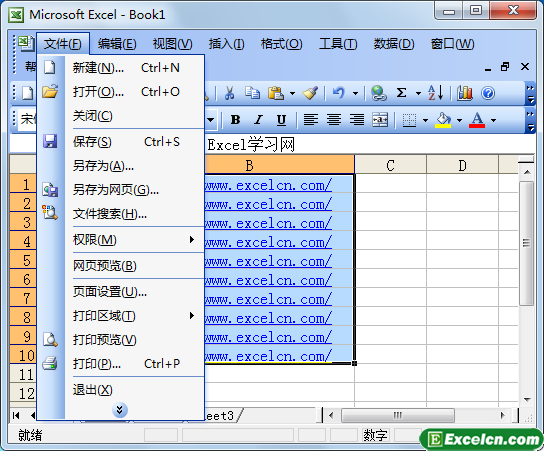Click the Align Right icon

(x=357, y=120)
